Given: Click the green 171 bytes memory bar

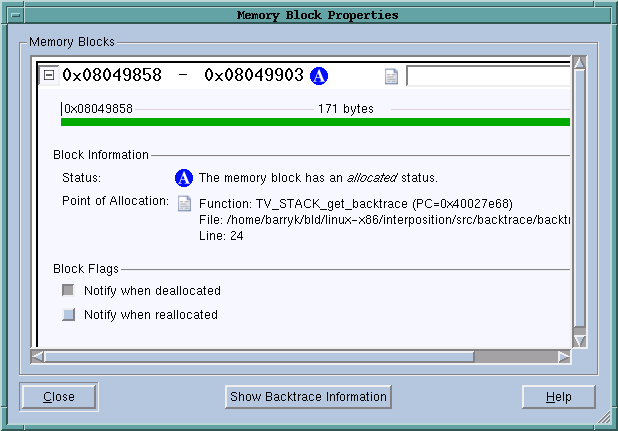Looking at the screenshot, I should pyautogui.click(x=315, y=122).
